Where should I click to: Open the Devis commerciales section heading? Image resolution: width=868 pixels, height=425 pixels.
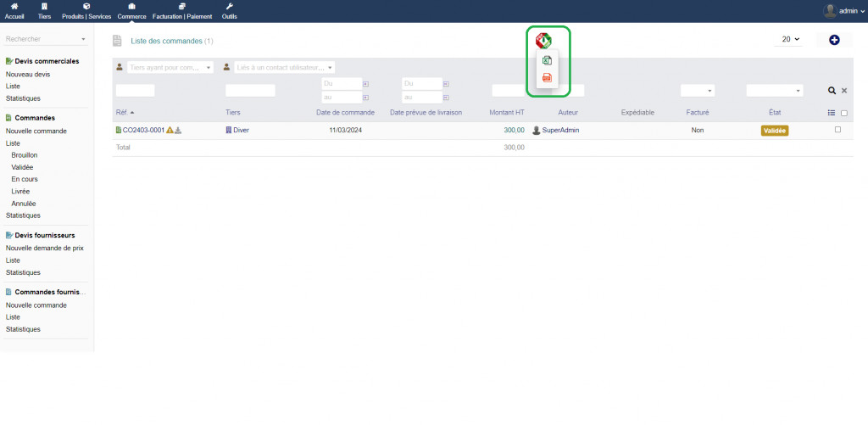pyautogui.click(x=47, y=62)
